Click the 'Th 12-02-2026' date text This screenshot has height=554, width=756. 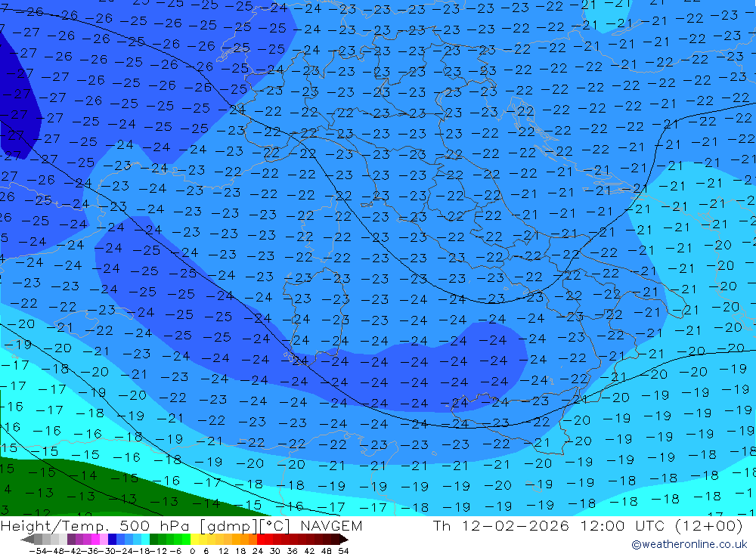tap(500, 525)
